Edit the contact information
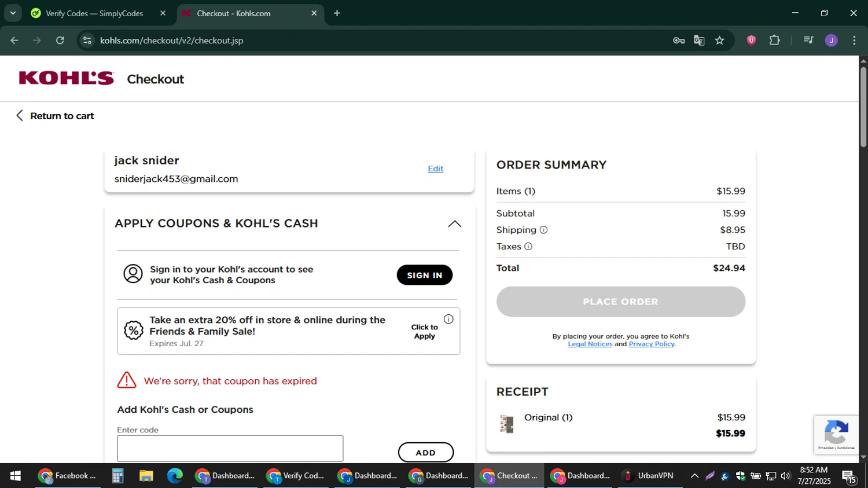 coord(436,168)
